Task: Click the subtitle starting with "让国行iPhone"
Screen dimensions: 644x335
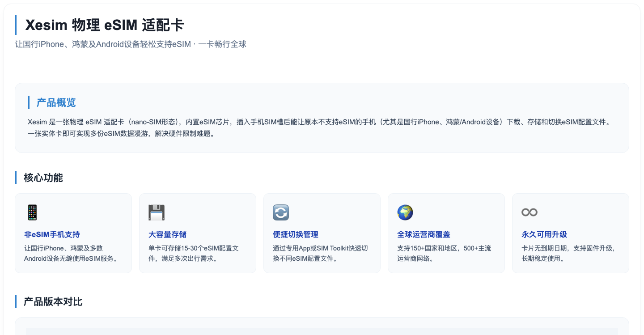Action: [131, 44]
